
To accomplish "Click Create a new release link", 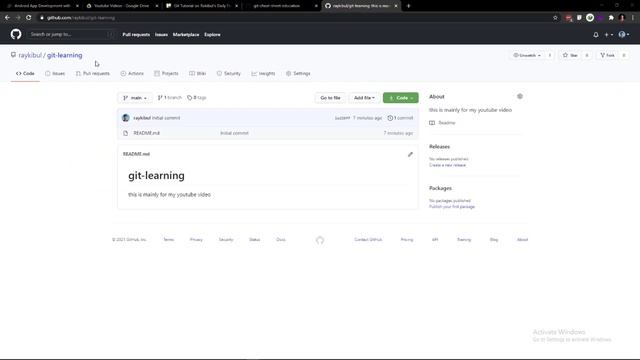I will (x=447, y=165).
